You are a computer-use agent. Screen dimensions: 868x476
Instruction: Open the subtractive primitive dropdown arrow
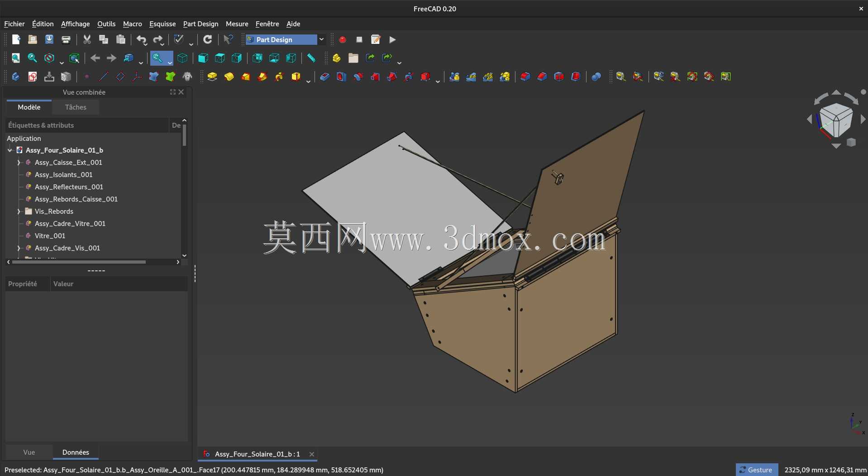[x=438, y=81]
